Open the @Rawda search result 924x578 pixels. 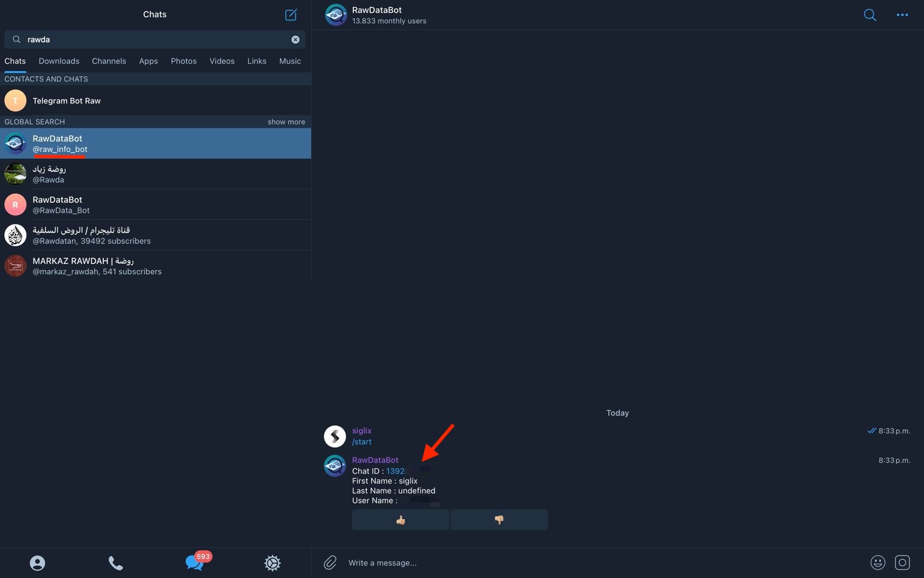pyautogui.click(x=155, y=174)
